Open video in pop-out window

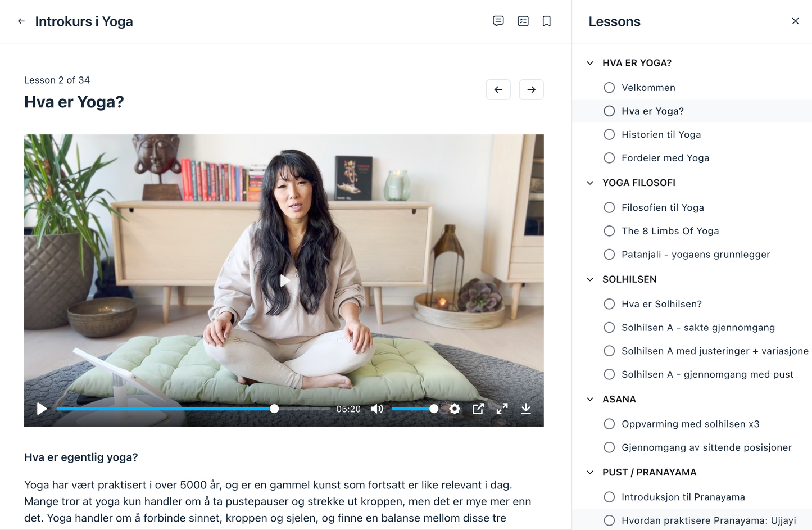tap(478, 409)
